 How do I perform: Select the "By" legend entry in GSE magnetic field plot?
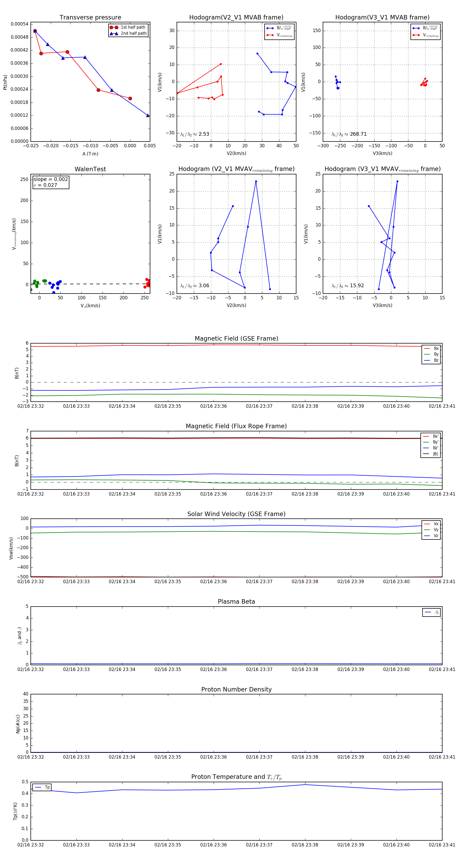[x=431, y=355]
